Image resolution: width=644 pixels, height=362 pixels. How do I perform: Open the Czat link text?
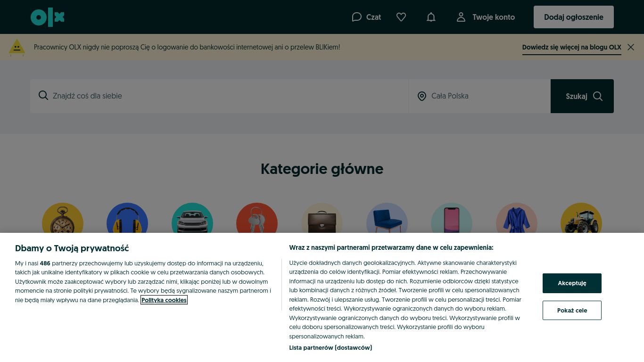[x=373, y=17]
